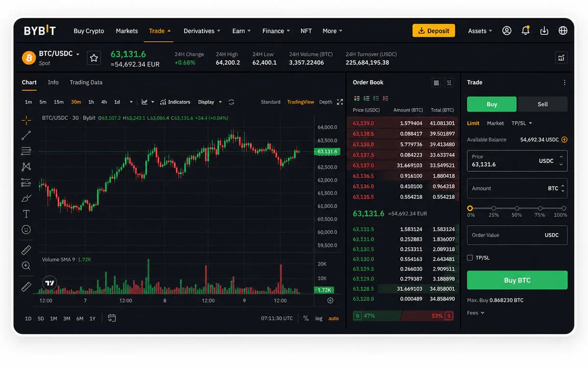Image resolution: width=588 pixels, height=368 pixels.
Task: Set chart range to 3M
Action: click(67, 318)
